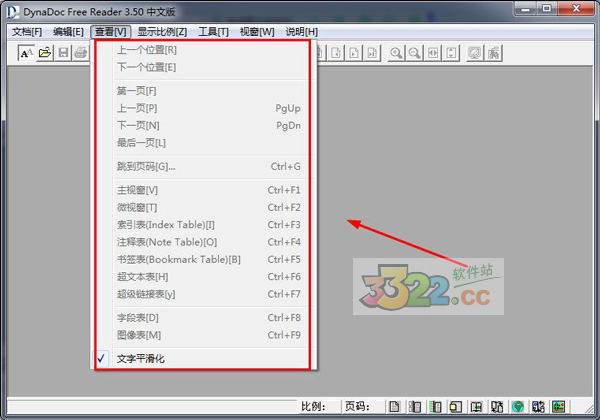Select 字段表[D] menu entry

coord(202,318)
